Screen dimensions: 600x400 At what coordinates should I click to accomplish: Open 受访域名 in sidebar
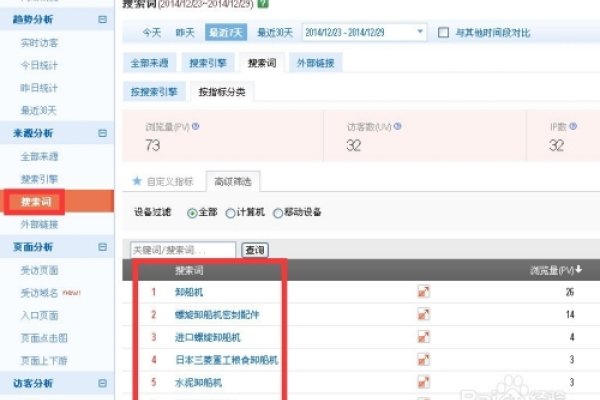point(39,293)
